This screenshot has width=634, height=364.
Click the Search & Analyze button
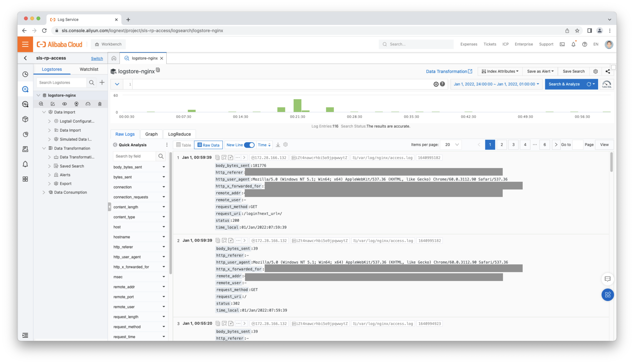click(564, 84)
